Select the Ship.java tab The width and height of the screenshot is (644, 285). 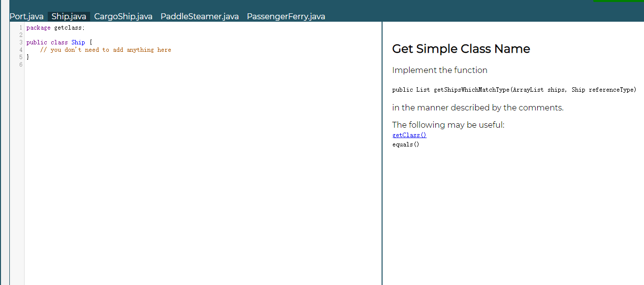coord(68,16)
